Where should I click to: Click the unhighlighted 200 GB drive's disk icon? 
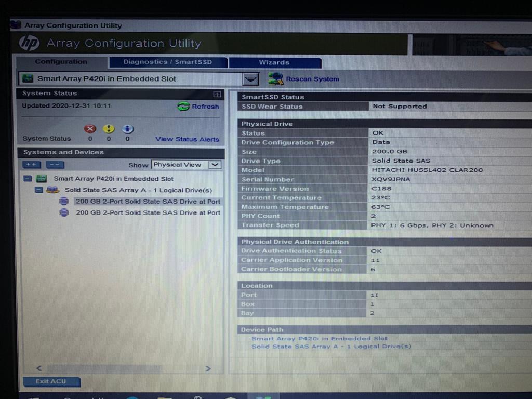(x=64, y=212)
